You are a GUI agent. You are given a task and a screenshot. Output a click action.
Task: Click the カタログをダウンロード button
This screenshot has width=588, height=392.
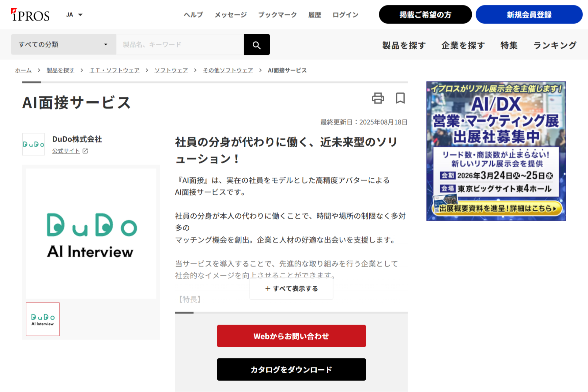point(291,369)
